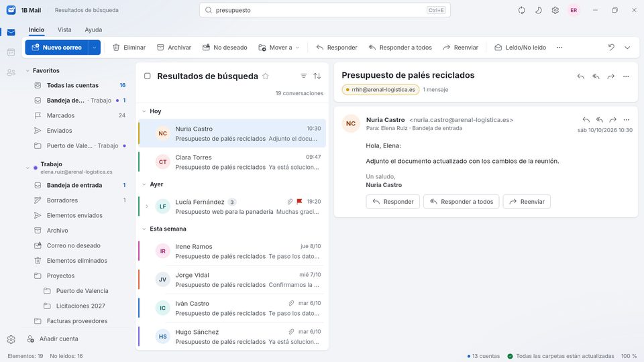Screen dimensions: 644x362
Task: Switch to the Vista tab
Action: click(64, 29)
